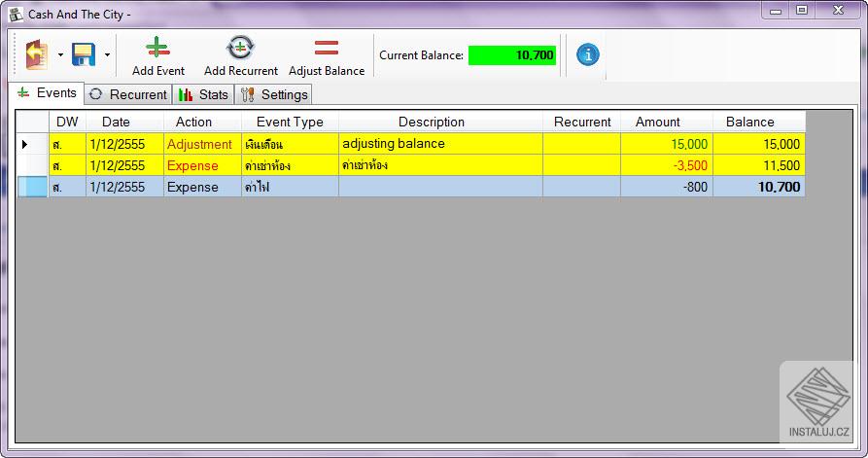The height and width of the screenshot is (458, 868).
Task: Click the blue floppy disk save icon
Action: pos(84,54)
